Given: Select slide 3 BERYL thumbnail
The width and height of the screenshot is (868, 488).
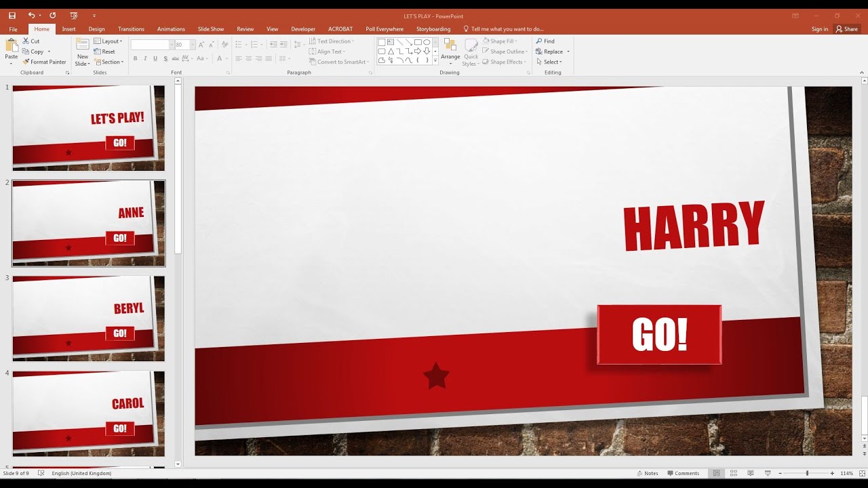Looking at the screenshot, I should click(x=89, y=318).
